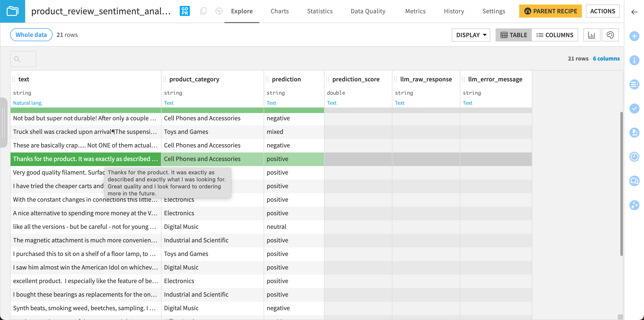This screenshot has height=320, width=644.
Task: Click the lab flask icon in right sidebar
Action: tap(634, 133)
